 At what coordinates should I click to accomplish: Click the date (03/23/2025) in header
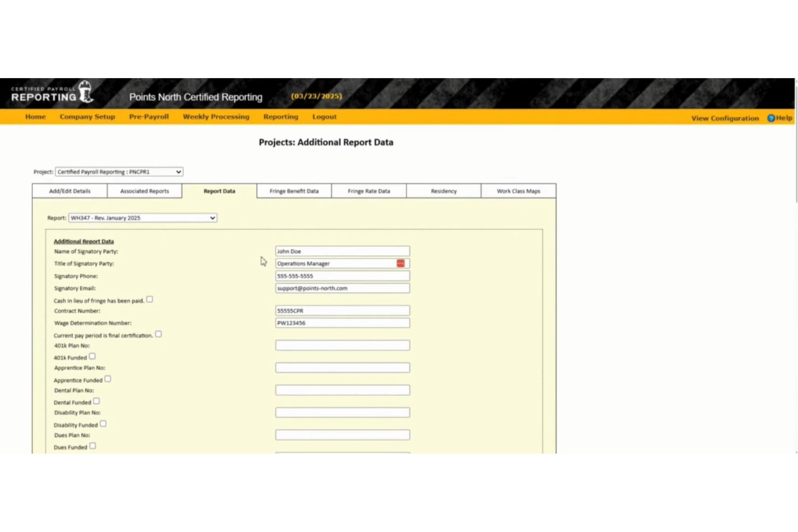(317, 96)
